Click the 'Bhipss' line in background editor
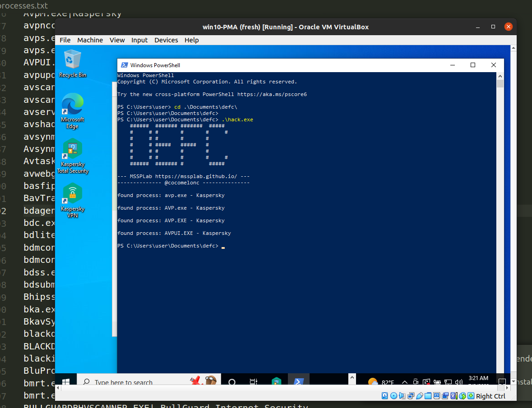This screenshot has height=408, width=532. tap(39, 297)
